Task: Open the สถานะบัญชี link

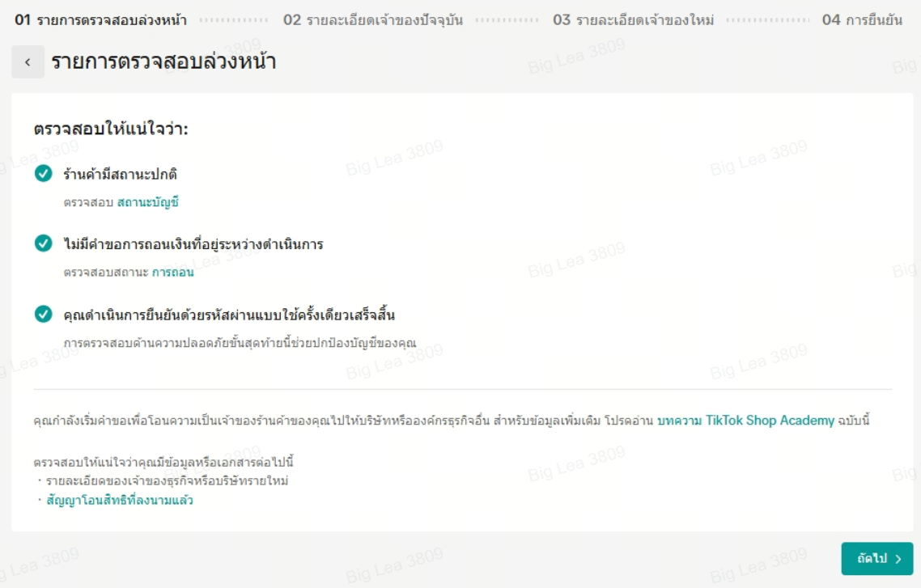Action: (x=148, y=202)
